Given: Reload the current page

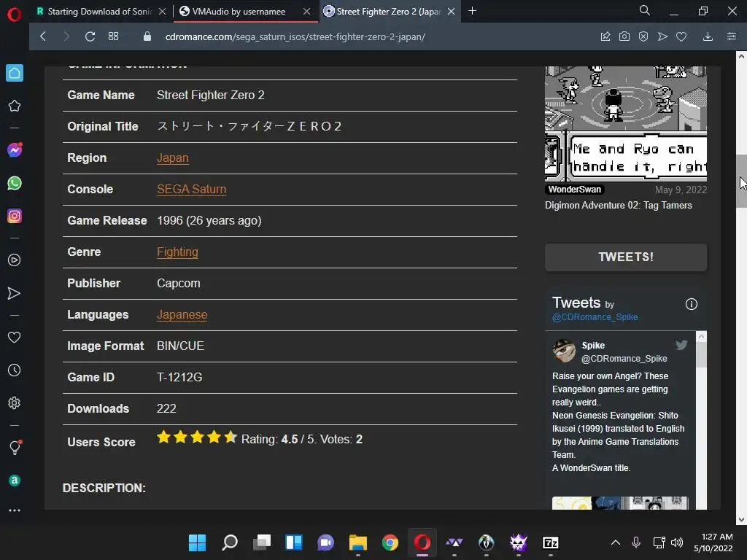Looking at the screenshot, I should point(90,36).
